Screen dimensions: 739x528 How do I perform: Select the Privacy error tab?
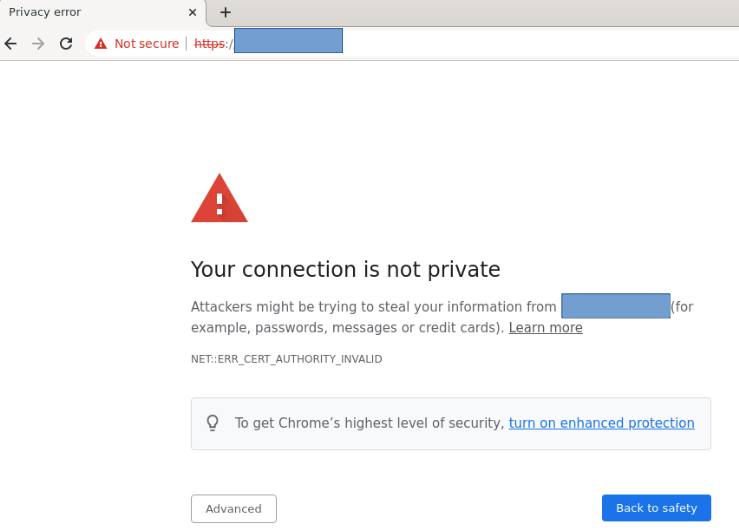pos(90,12)
